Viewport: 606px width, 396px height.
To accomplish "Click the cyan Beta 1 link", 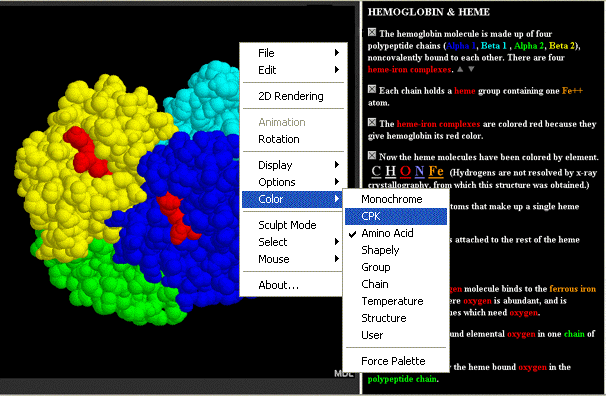I will (494, 46).
